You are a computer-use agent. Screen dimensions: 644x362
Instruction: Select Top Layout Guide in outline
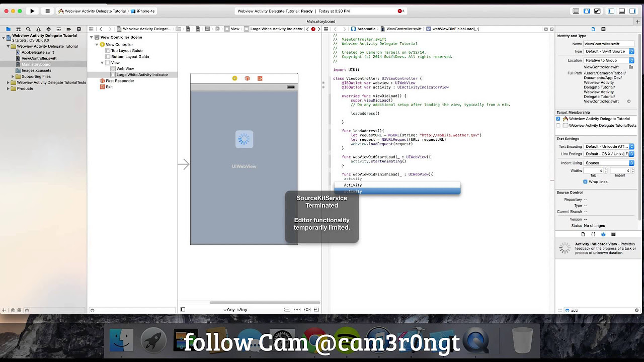tap(127, 51)
